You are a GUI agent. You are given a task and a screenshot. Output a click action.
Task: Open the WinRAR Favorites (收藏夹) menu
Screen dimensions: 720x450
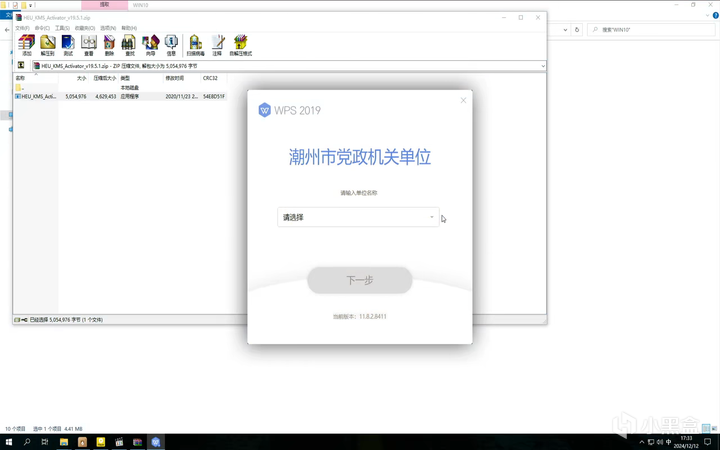85,28
